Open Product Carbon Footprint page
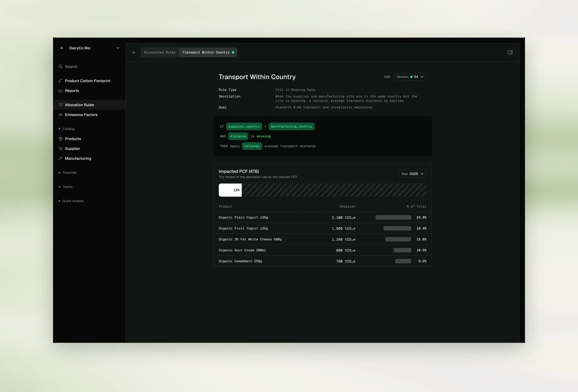 (89, 81)
